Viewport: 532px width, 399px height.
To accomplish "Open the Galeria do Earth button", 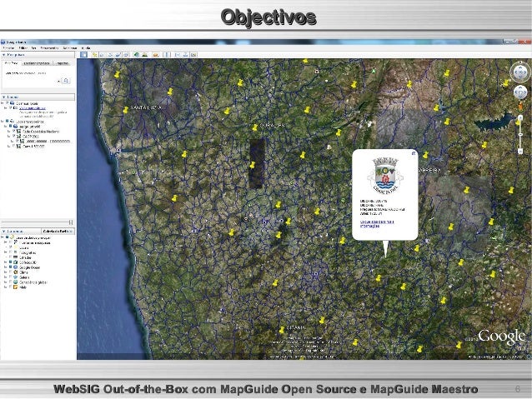I will click(58, 232).
